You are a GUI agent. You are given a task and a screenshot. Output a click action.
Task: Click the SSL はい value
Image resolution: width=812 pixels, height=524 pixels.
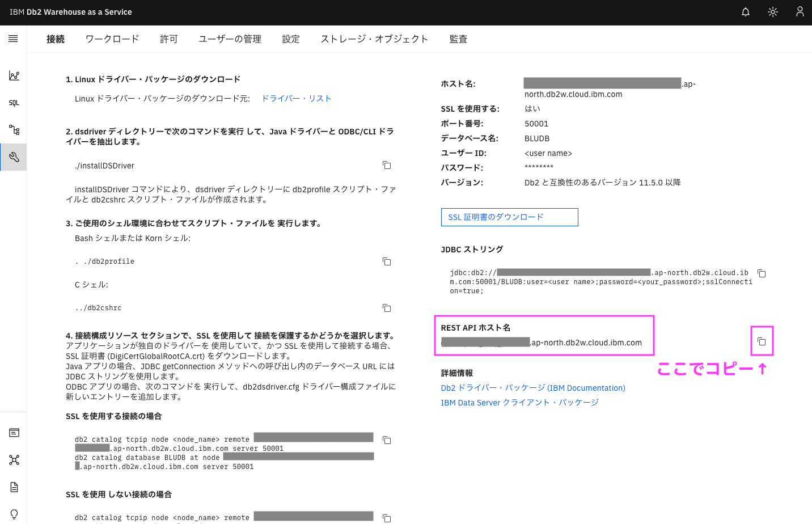click(532, 109)
